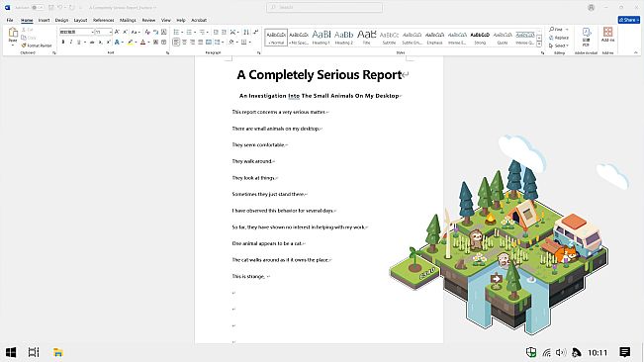
Task: Click the blue Share button
Action: click(x=629, y=20)
